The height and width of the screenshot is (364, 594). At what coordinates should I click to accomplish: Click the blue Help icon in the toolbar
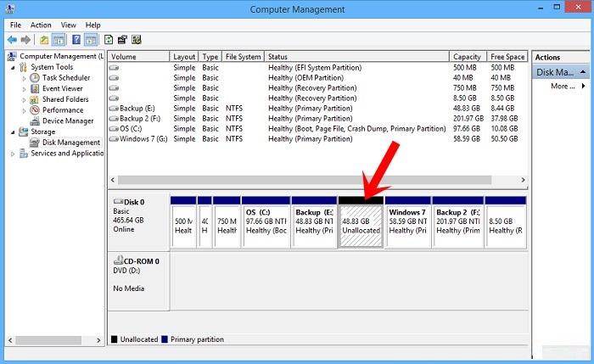[76, 40]
